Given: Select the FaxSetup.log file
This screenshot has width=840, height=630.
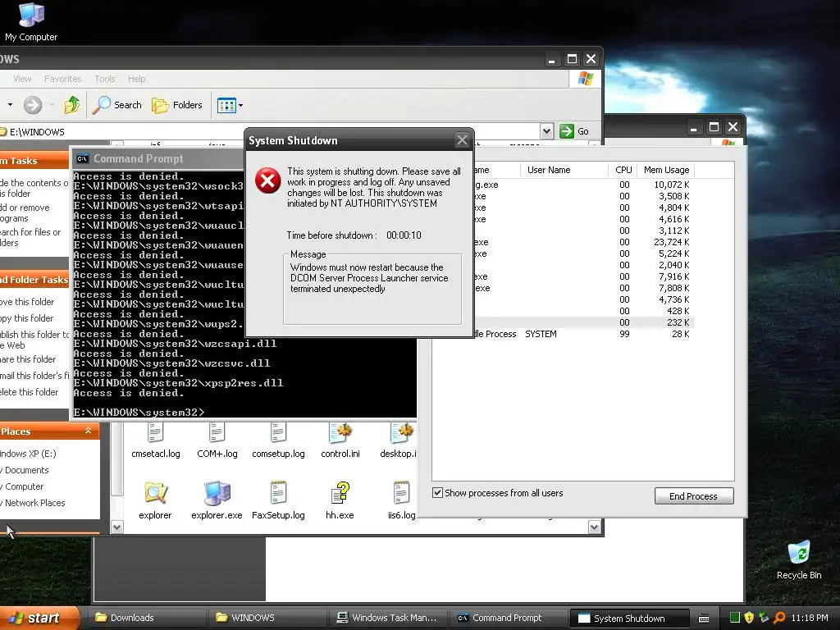Looking at the screenshot, I should pos(279,501).
